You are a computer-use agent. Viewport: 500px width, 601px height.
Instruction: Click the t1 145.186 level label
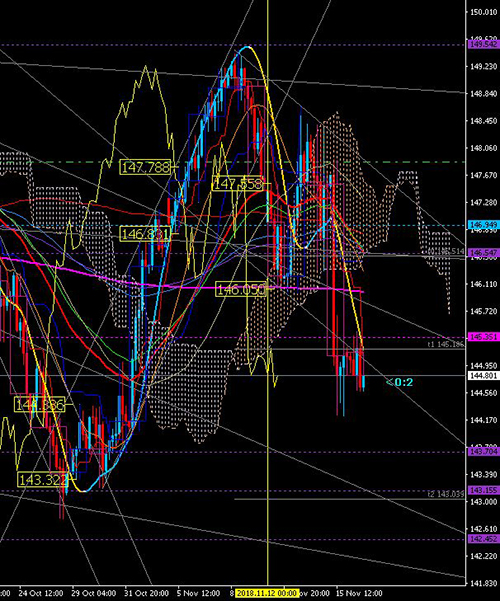[446, 345]
